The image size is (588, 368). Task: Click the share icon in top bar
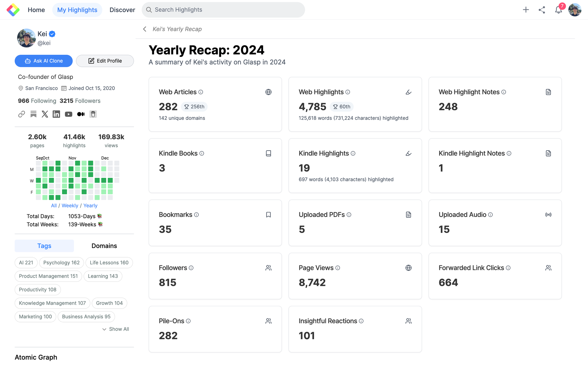(x=542, y=10)
